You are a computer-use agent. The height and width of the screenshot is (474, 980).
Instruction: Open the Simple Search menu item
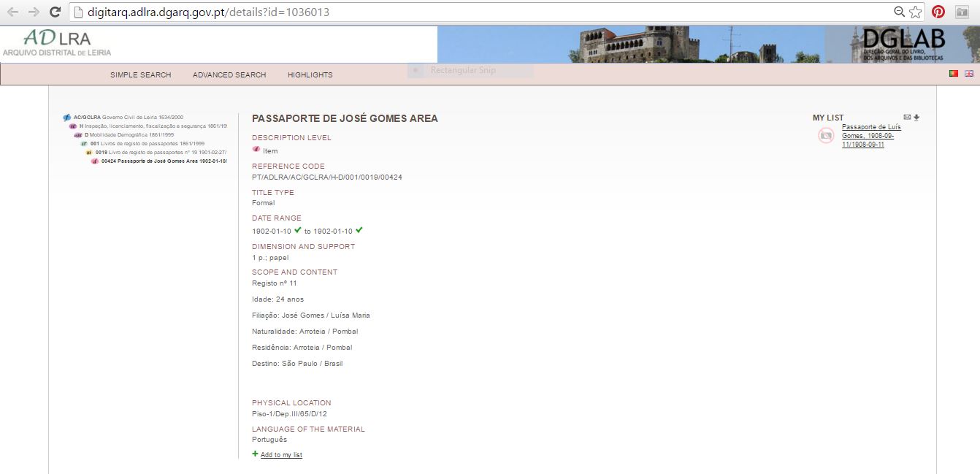tap(140, 74)
